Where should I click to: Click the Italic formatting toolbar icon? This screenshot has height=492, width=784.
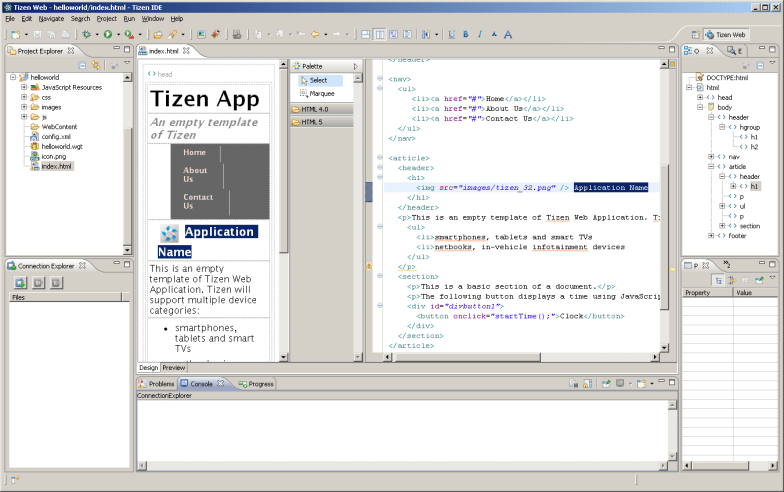point(479,34)
